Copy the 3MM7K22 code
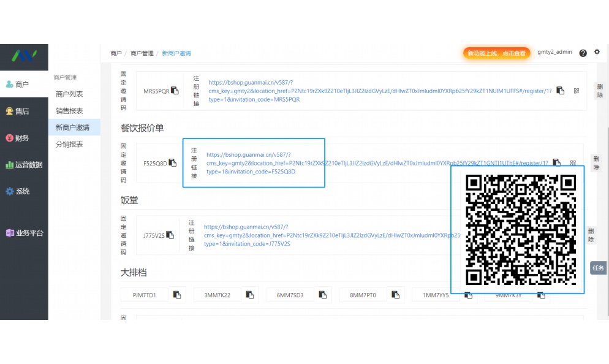Image resolution: width=609 pixels, height=364 pixels. coord(250,295)
